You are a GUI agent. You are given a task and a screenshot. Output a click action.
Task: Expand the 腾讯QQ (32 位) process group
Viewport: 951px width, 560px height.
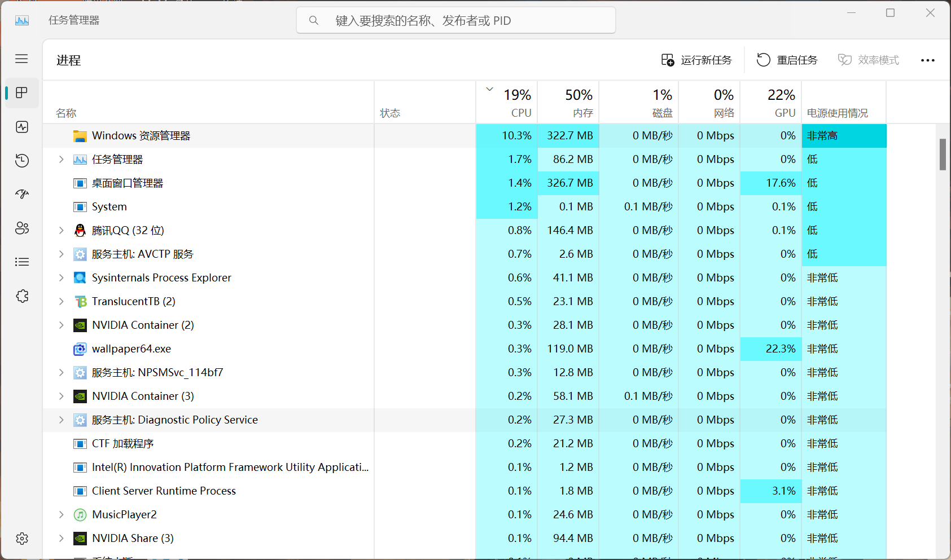tap(61, 230)
